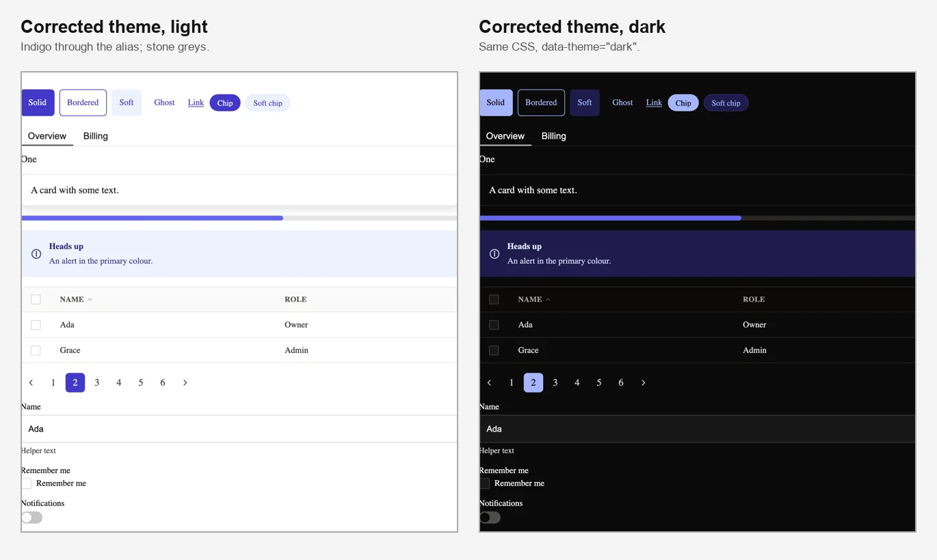
Task: Focus the Name input field in light theme
Action: click(x=239, y=429)
